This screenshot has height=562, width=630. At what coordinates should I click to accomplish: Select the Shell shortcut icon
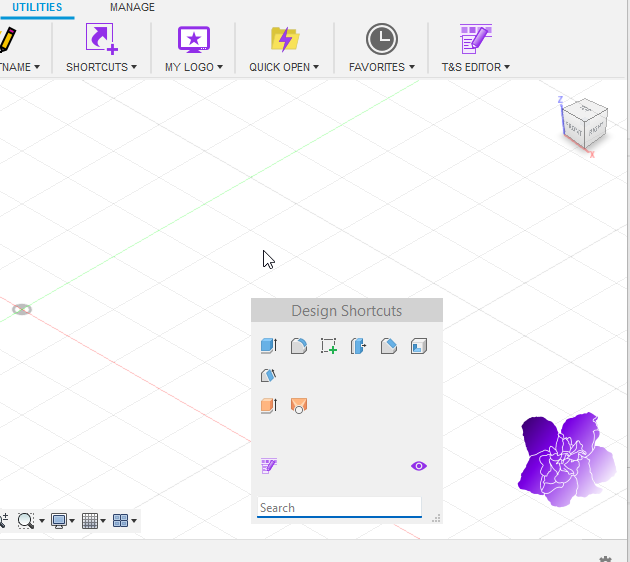(419, 346)
